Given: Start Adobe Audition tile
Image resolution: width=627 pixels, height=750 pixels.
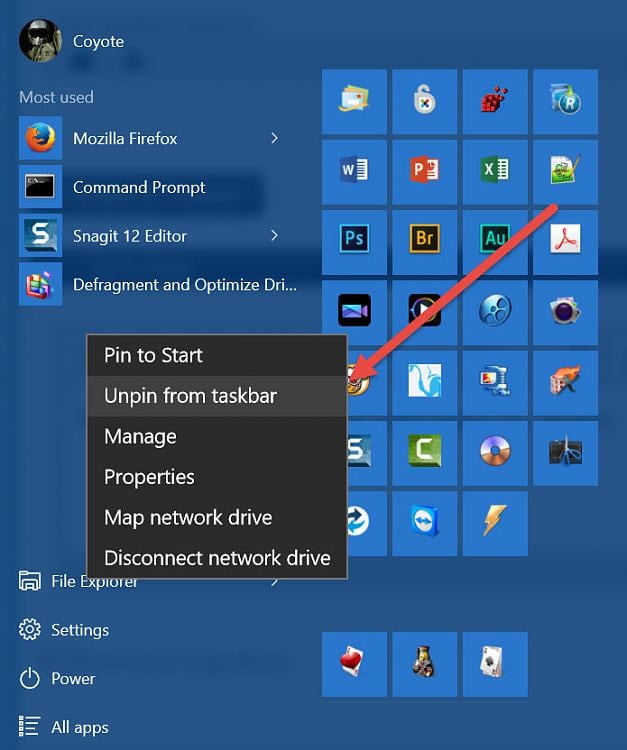Looking at the screenshot, I should coord(495,242).
